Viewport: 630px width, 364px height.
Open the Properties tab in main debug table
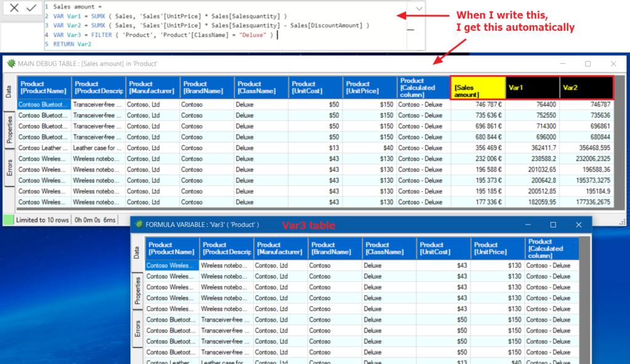[9, 129]
